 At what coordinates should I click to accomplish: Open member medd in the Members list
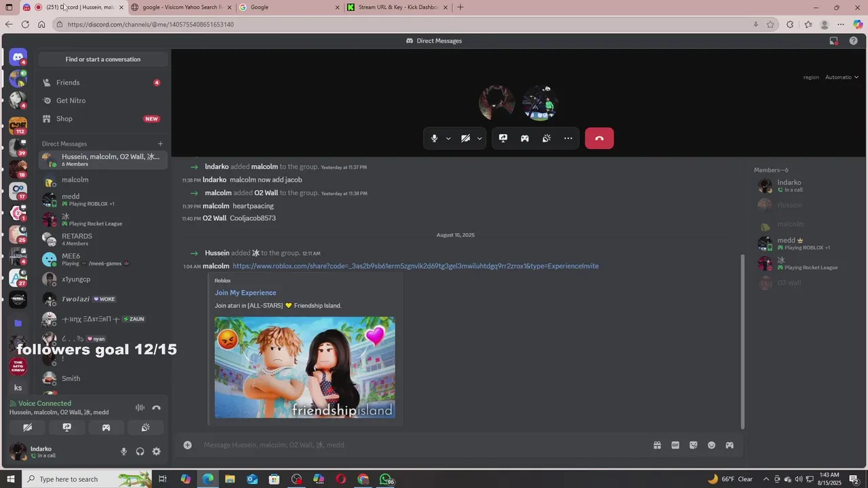pyautogui.click(x=804, y=243)
